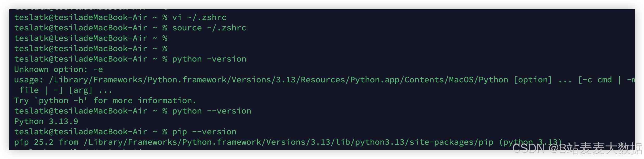This screenshot has height=159, width=644.
Task: Click the 'usage: /Library/Frameworks/Python.framework' line
Action: pos(324,80)
